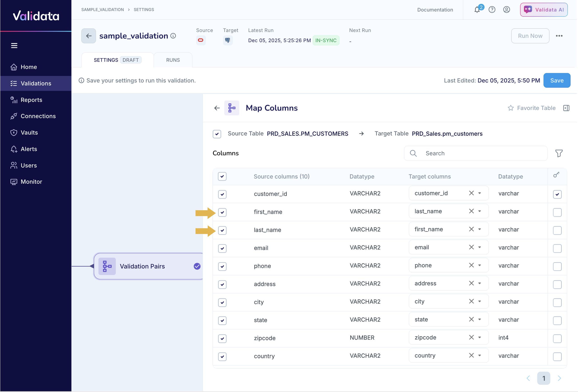578x392 pixels.
Task: Save the validation settings
Action: tap(557, 80)
